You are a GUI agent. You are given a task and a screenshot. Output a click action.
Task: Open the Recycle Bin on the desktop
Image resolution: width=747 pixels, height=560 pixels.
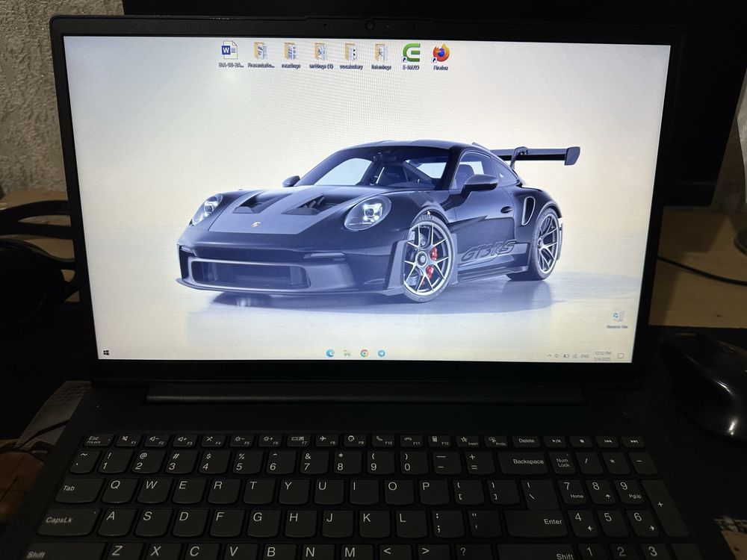coord(618,320)
